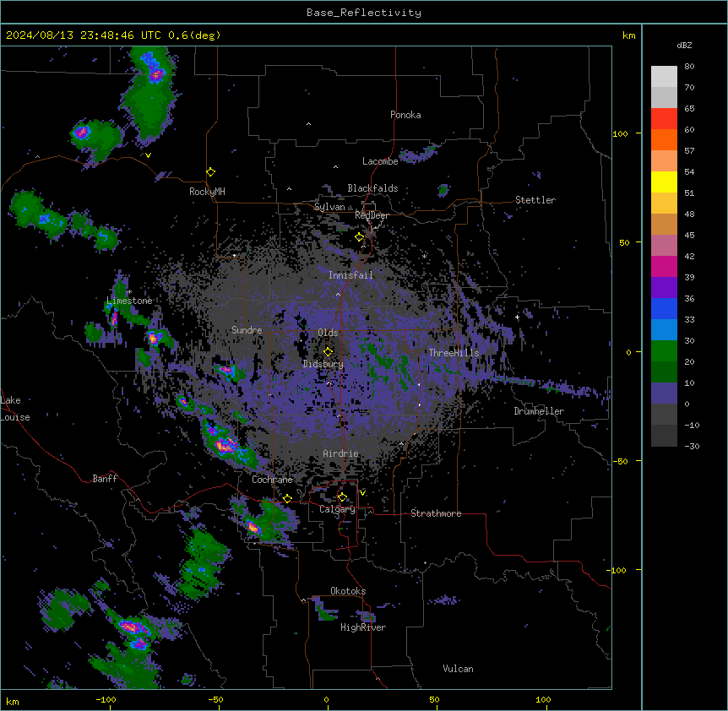Select the Airdrie map label
Image resolution: width=728 pixels, height=711 pixels.
click(x=341, y=453)
